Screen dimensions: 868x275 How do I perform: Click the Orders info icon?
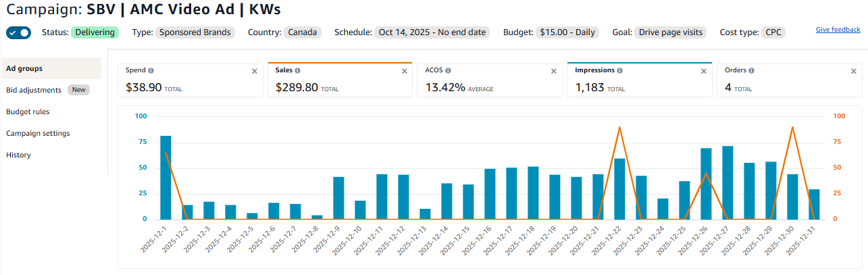tap(751, 70)
